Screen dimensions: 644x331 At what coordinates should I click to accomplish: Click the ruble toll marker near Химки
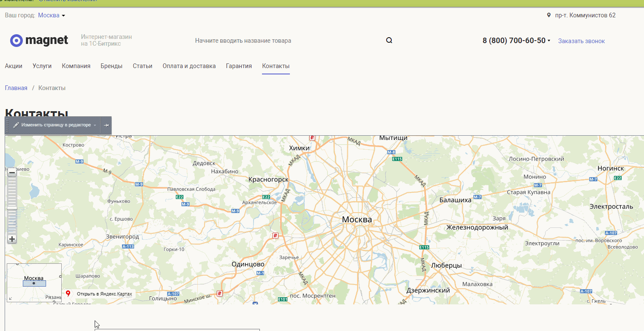pos(312,137)
